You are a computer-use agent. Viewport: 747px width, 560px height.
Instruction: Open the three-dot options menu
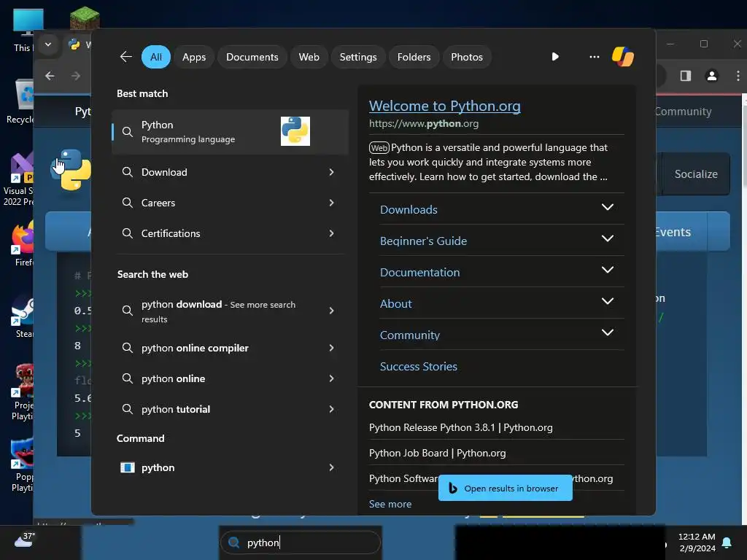click(x=594, y=57)
